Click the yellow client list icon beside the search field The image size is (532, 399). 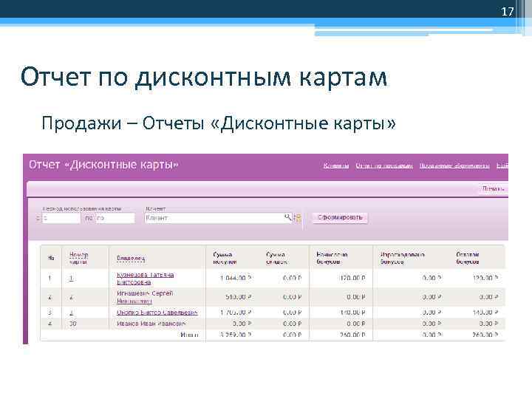(x=298, y=218)
